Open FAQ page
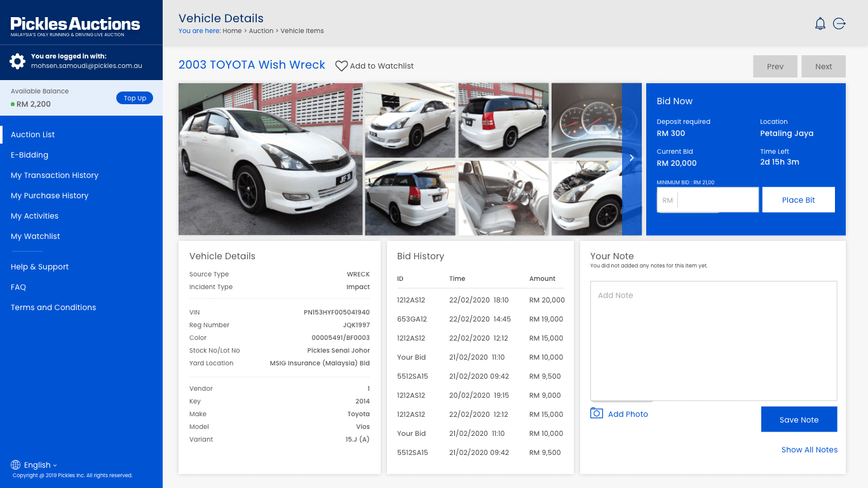The height and width of the screenshot is (488, 868). coord(18,287)
